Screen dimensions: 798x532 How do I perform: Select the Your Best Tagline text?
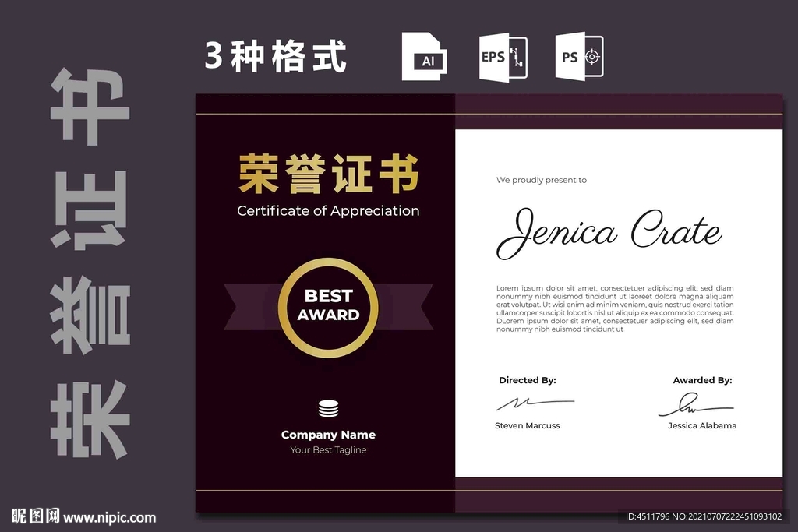328,450
